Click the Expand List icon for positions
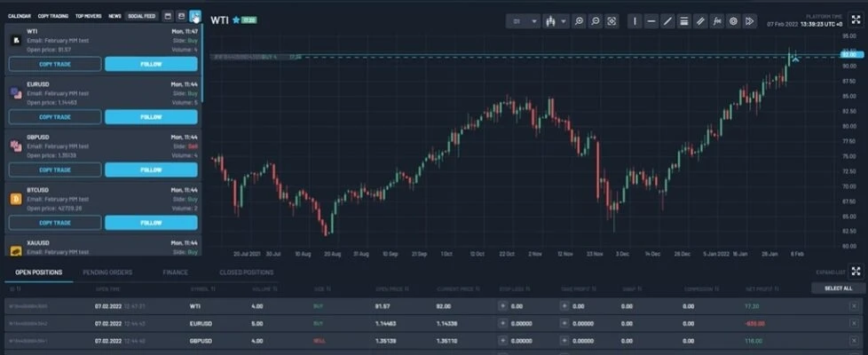This screenshot has height=355, width=868. 856,272
